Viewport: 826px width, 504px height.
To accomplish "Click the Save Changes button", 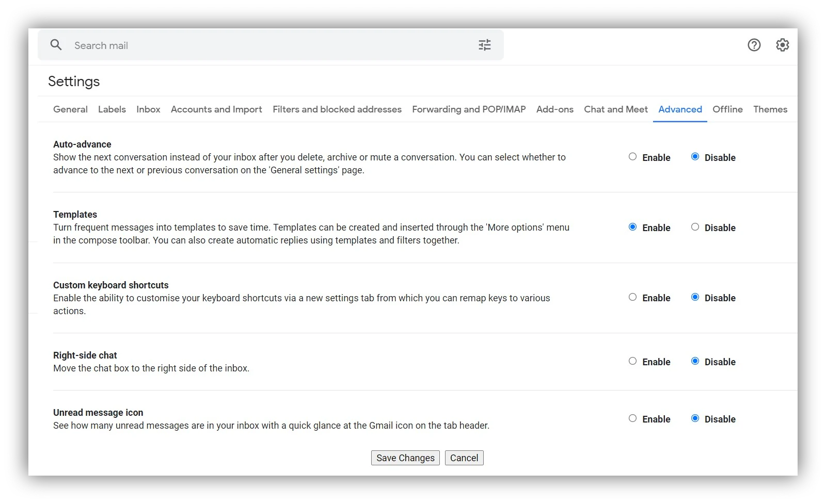I will coord(405,458).
